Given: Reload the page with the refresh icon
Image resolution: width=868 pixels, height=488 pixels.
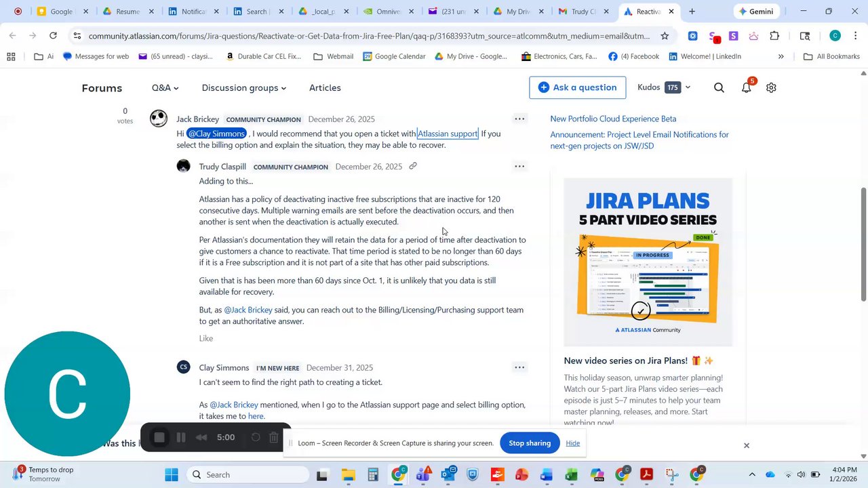Looking at the screenshot, I should [53, 36].
